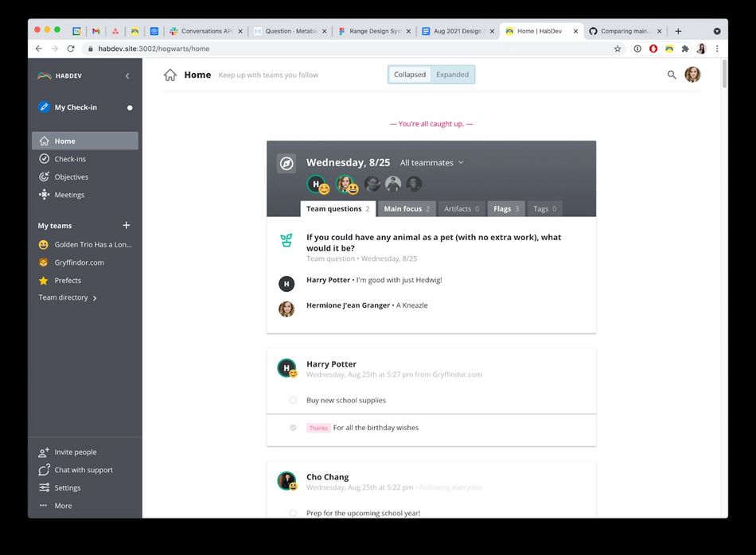
Task: Click Invite people icon
Action: click(44, 452)
